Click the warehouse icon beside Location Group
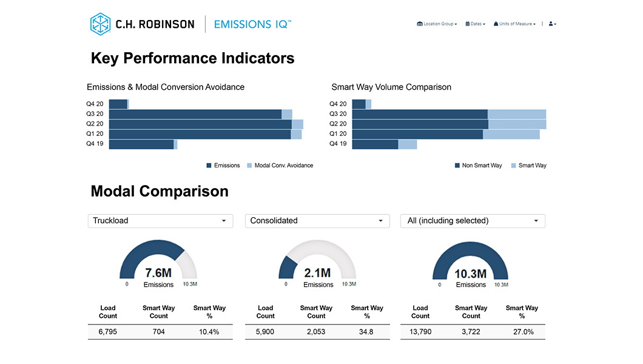Screen dimensions: 643x364 click(x=420, y=24)
